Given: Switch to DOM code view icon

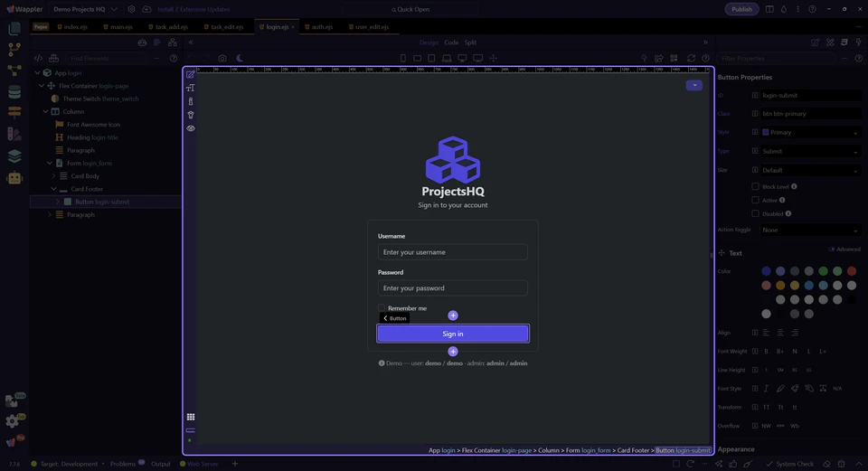Looking at the screenshot, I should coord(38,58).
